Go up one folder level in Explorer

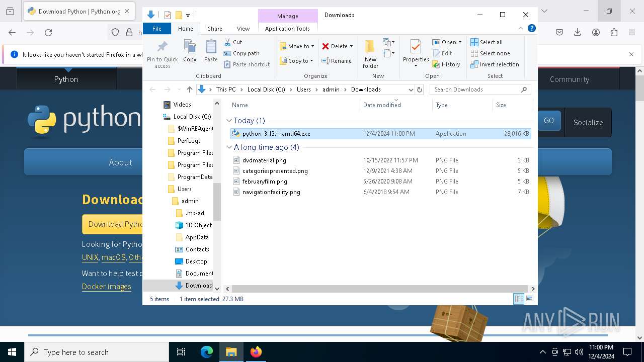pyautogui.click(x=189, y=89)
